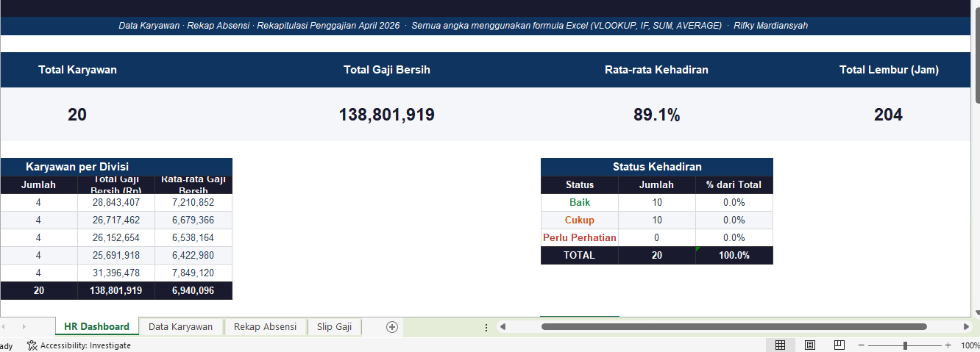Open the HR Dashboard sheet tab
This screenshot has width=980, height=352.
coord(96,327)
